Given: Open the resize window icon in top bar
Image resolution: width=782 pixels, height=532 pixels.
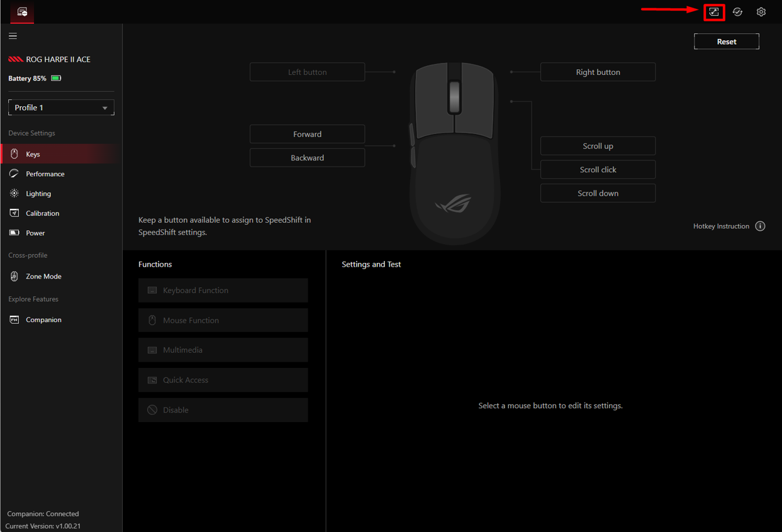Looking at the screenshot, I should [x=714, y=12].
